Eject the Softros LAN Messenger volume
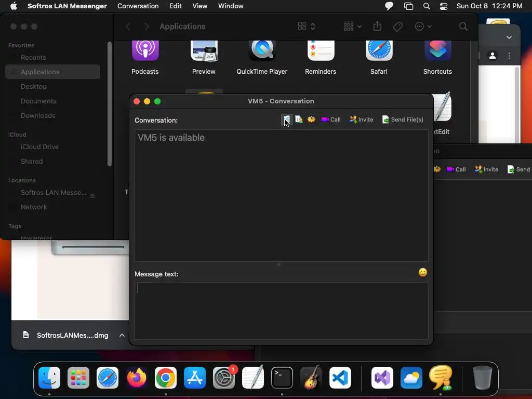Image resolution: width=532 pixels, height=399 pixels. click(x=92, y=196)
